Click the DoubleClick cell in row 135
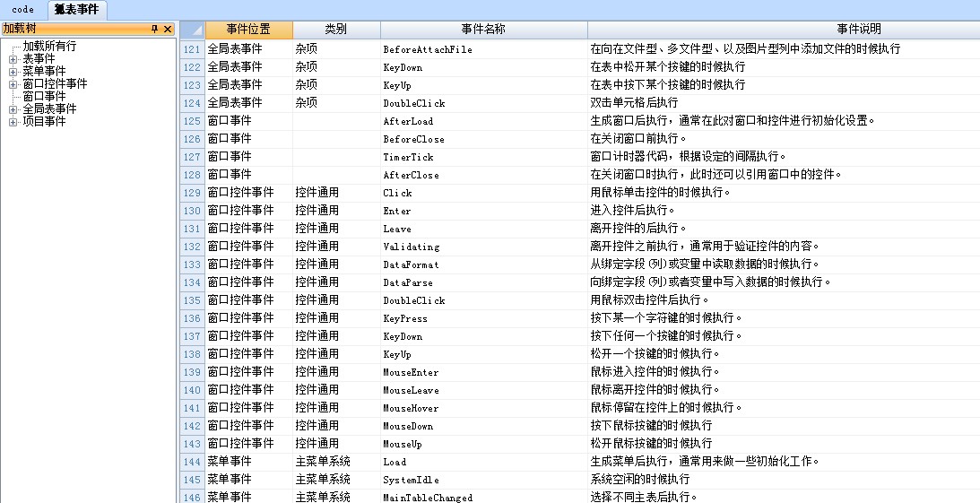Viewport: 980px width, 503px height. [x=484, y=300]
